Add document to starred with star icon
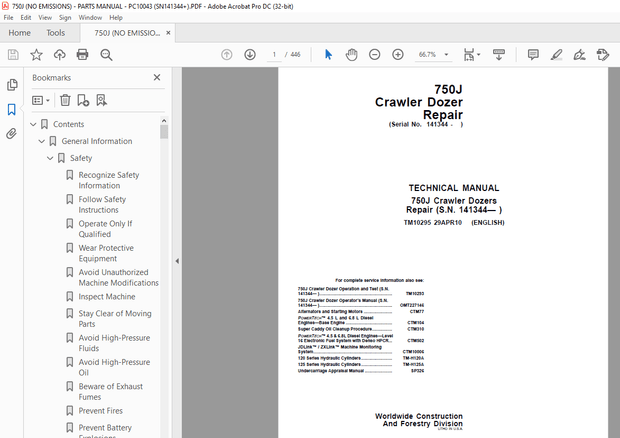The image size is (620, 438). coord(36,55)
